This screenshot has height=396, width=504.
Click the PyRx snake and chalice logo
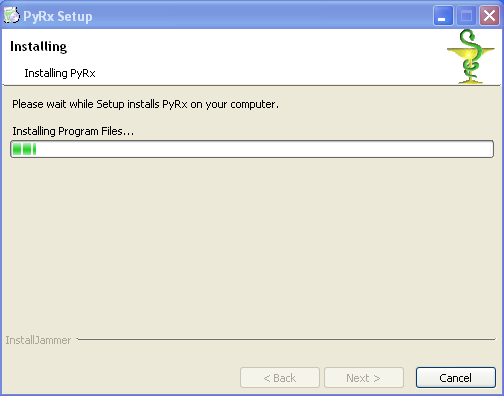pos(470,57)
